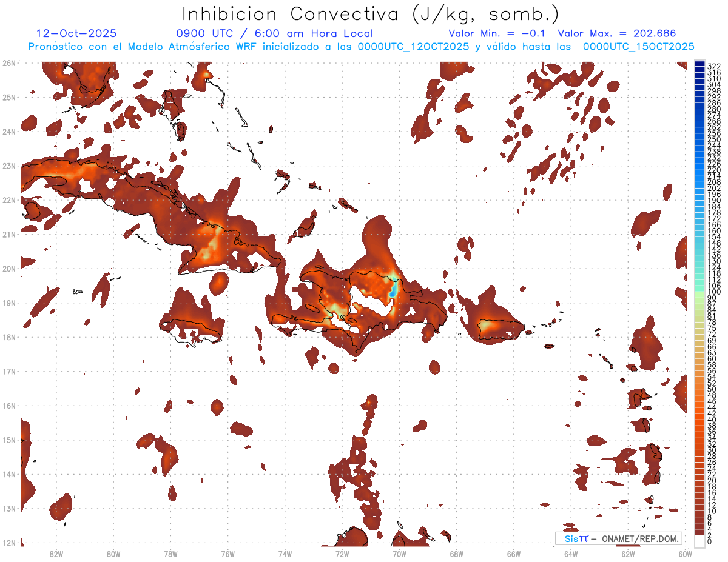
Task: Click the SisTT ONAMET/REP.DOM. logo box
Action: [618, 538]
